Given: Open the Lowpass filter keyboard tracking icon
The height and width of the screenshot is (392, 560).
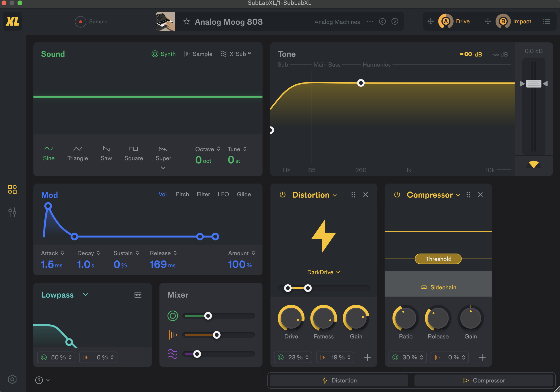Looking at the screenshot, I should (x=138, y=295).
